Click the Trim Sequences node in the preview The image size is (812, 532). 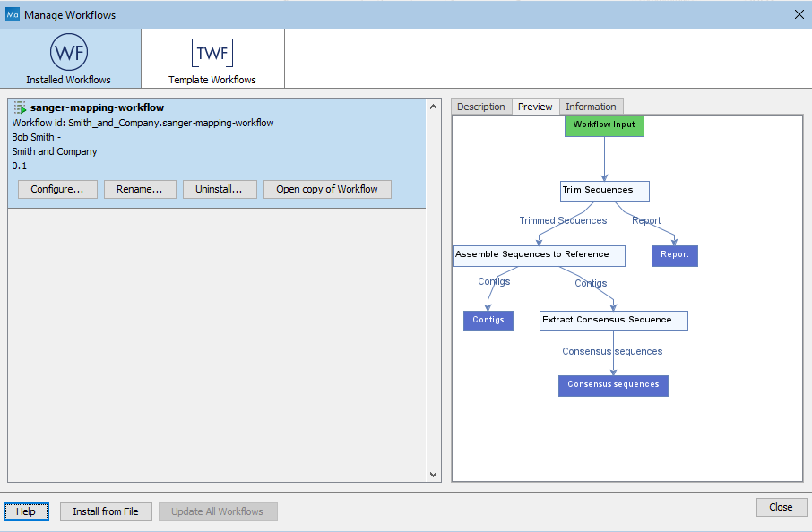point(604,190)
